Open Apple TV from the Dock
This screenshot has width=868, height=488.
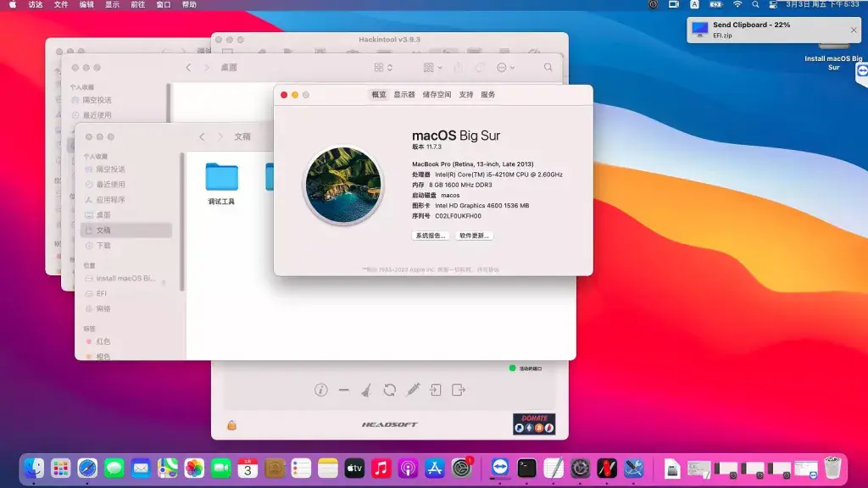tap(354, 469)
